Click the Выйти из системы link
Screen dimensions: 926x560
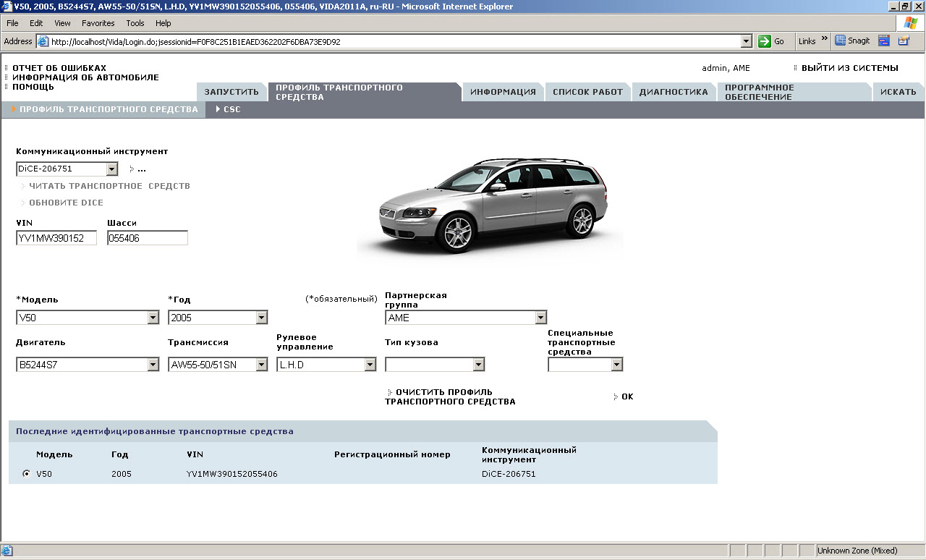point(849,68)
